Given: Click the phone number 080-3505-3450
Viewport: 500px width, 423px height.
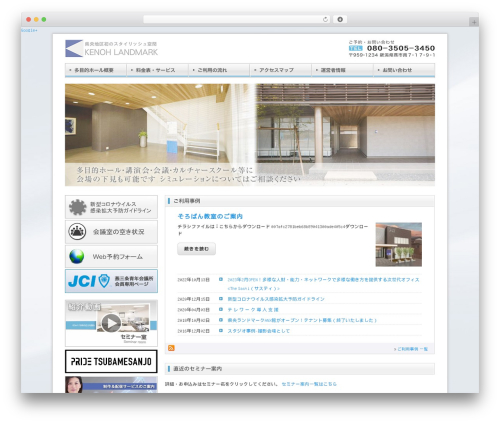Looking at the screenshot, I should point(401,48).
